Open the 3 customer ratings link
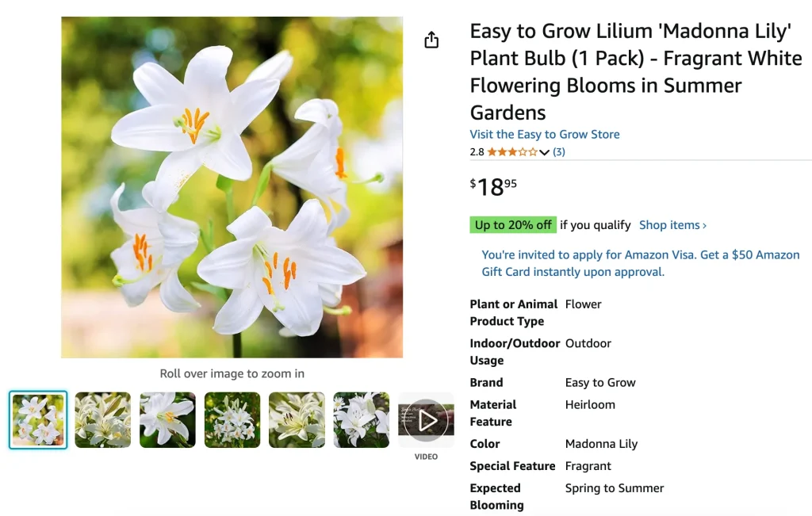The image size is (812, 516). click(559, 152)
